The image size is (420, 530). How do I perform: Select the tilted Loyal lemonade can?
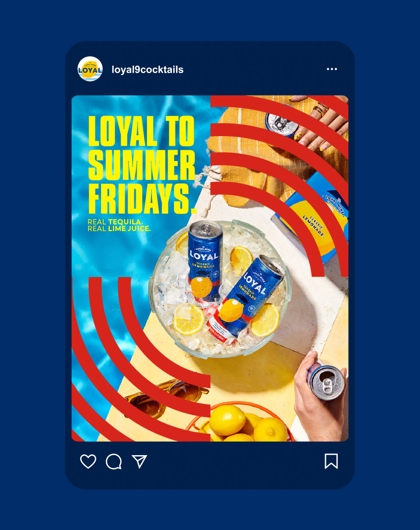click(x=246, y=297)
